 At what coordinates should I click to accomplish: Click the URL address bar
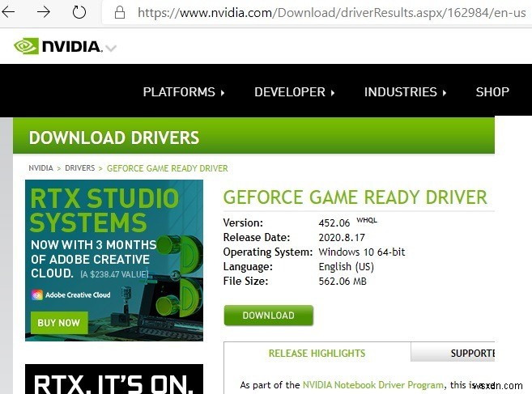pyautogui.click(x=324, y=13)
